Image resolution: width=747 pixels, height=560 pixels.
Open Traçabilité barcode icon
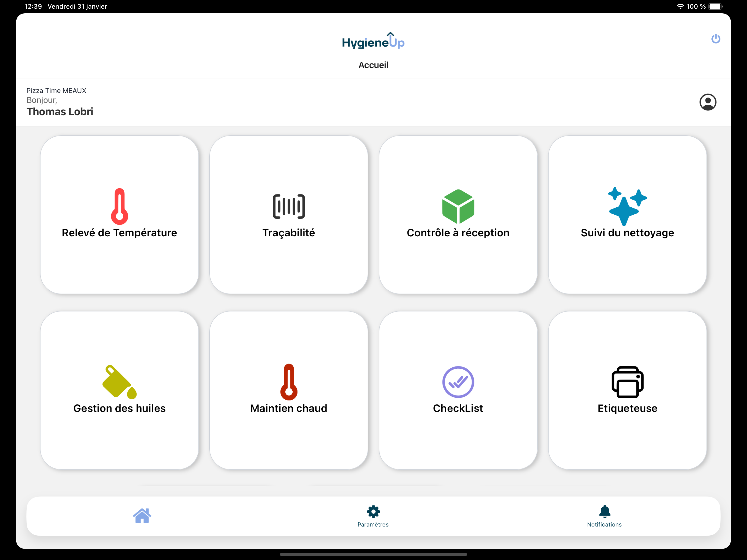pyautogui.click(x=289, y=206)
